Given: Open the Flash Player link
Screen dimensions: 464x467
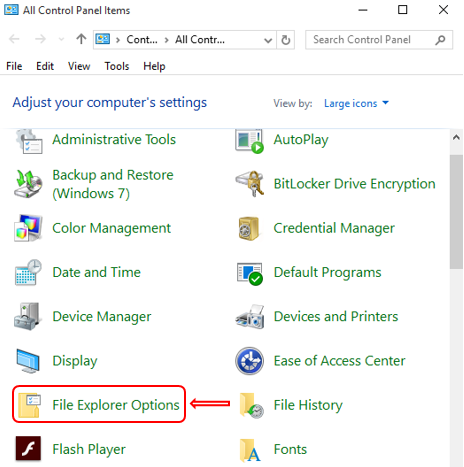Looking at the screenshot, I should (89, 450).
